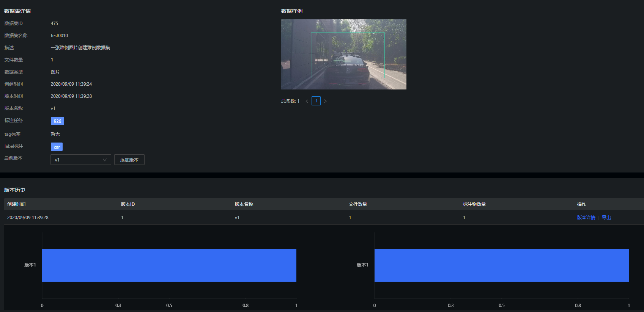Click the left chart 版本1 bar
The width and height of the screenshot is (644, 312).
point(169,265)
